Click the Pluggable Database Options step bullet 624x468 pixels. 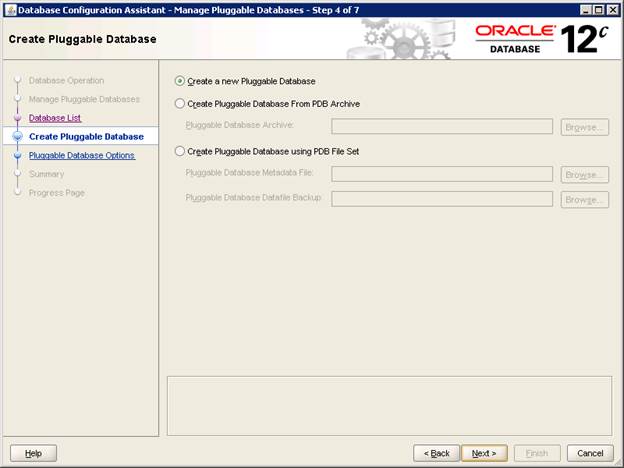pyautogui.click(x=17, y=155)
